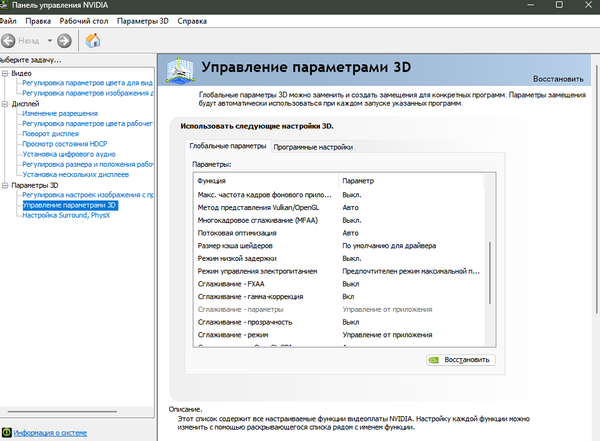Viewport: 600px width, 441px height.
Task: Open Регулировка параметров цвета для видео
Action: click(87, 83)
